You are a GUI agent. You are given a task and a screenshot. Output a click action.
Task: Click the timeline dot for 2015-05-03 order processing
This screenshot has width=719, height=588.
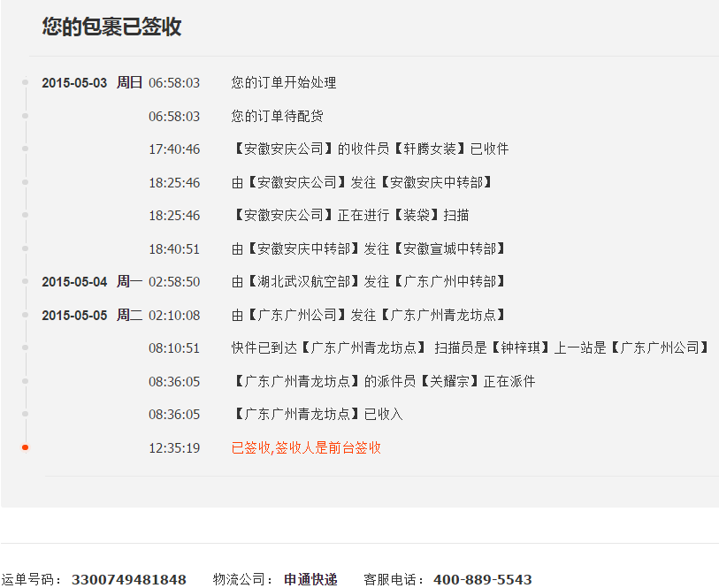pyautogui.click(x=25, y=82)
